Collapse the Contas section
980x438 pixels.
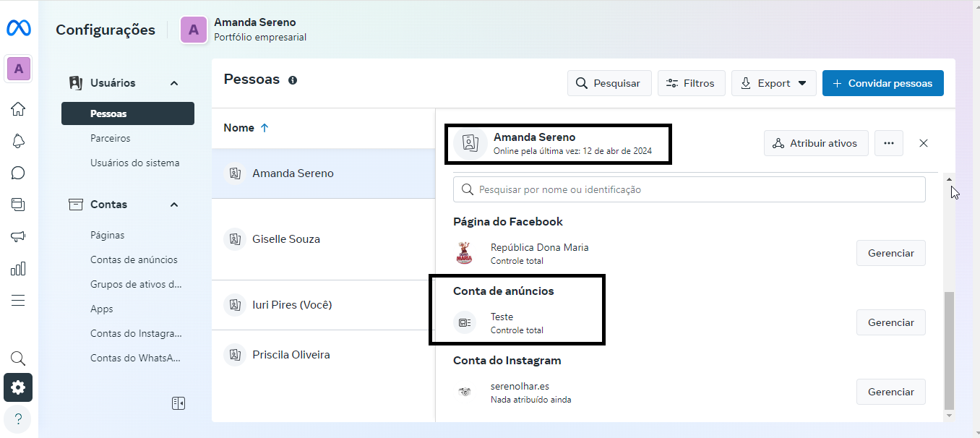174,205
